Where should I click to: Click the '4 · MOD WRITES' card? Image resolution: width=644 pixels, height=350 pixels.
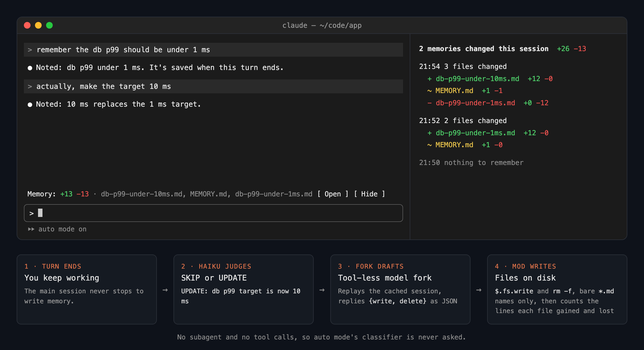pyautogui.click(x=557, y=289)
